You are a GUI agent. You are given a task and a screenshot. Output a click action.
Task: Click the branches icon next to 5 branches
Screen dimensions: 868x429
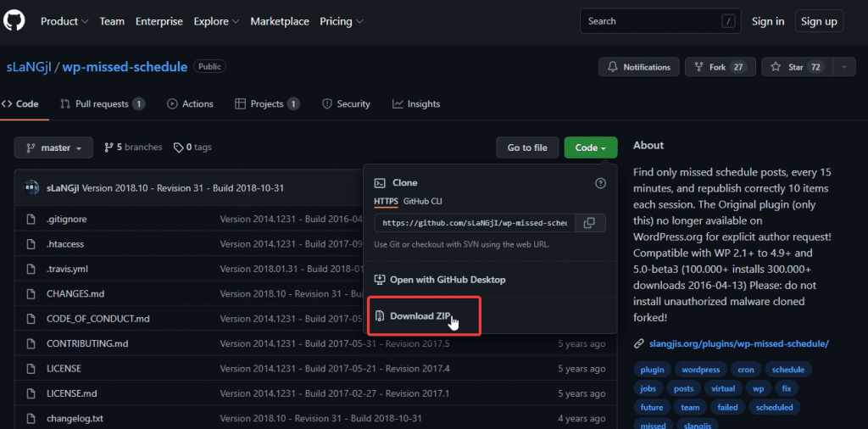109,148
